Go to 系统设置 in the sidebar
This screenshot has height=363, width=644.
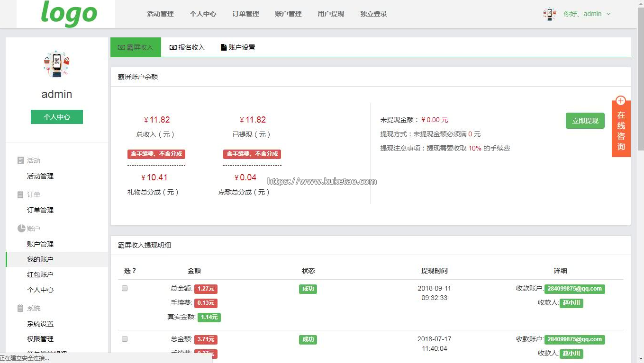(x=40, y=324)
